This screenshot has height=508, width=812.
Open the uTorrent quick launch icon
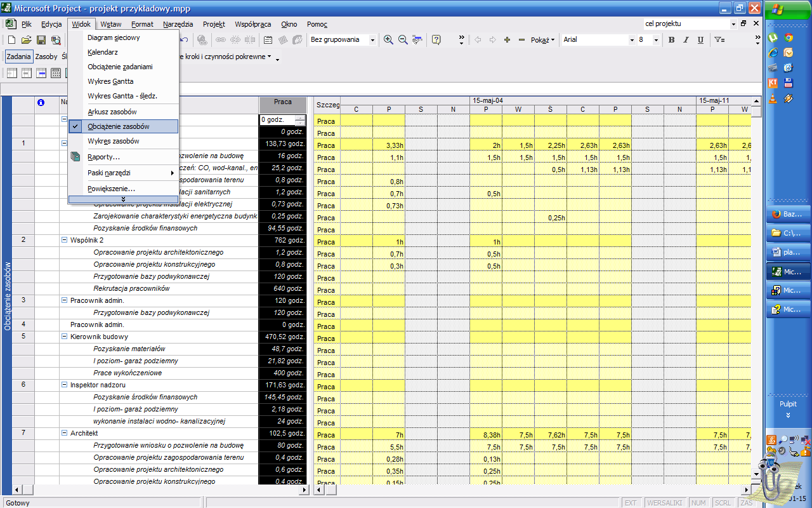pos(773,37)
